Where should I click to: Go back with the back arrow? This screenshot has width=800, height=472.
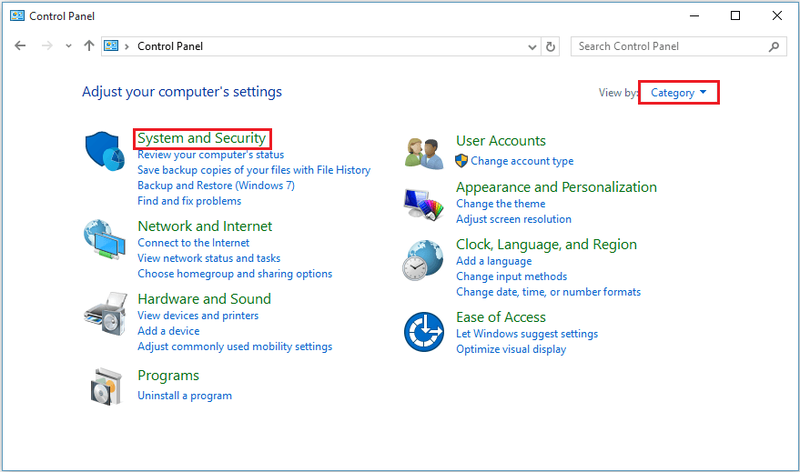click(20, 46)
